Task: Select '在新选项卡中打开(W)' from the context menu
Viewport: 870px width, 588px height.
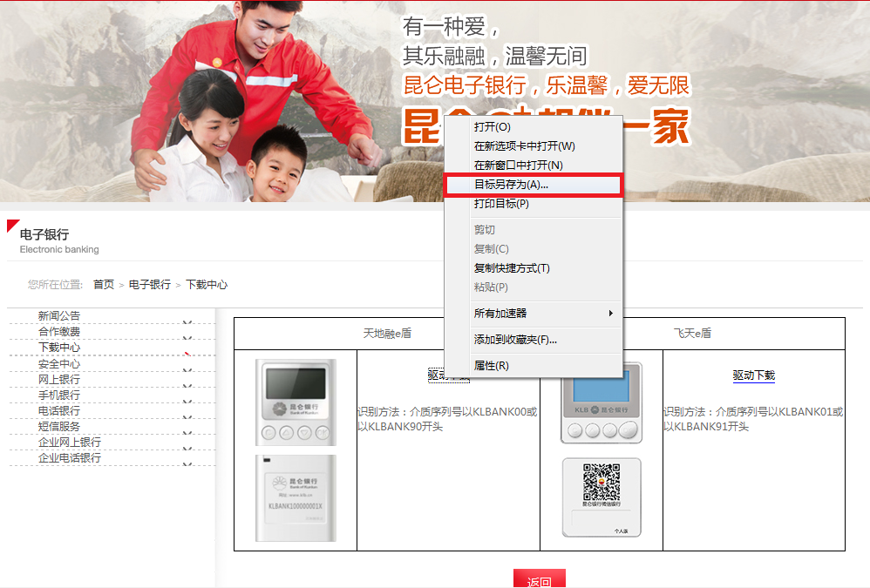Action: coord(524,146)
